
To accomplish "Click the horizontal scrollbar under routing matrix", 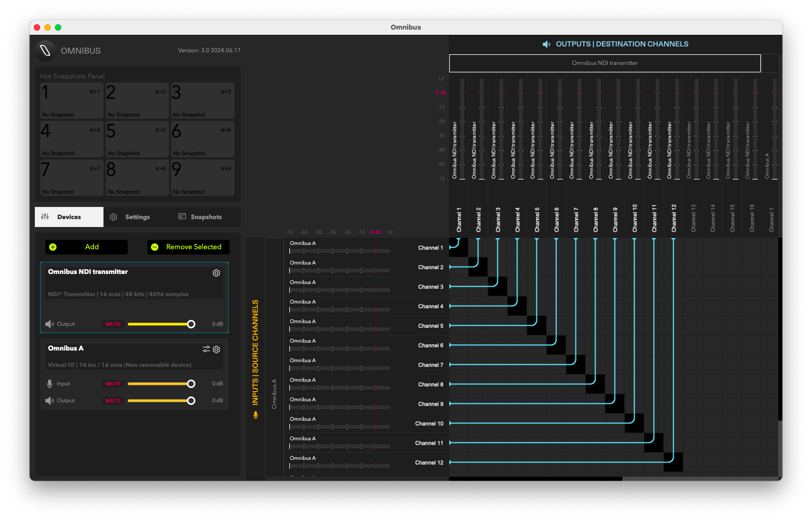I will pos(535,479).
